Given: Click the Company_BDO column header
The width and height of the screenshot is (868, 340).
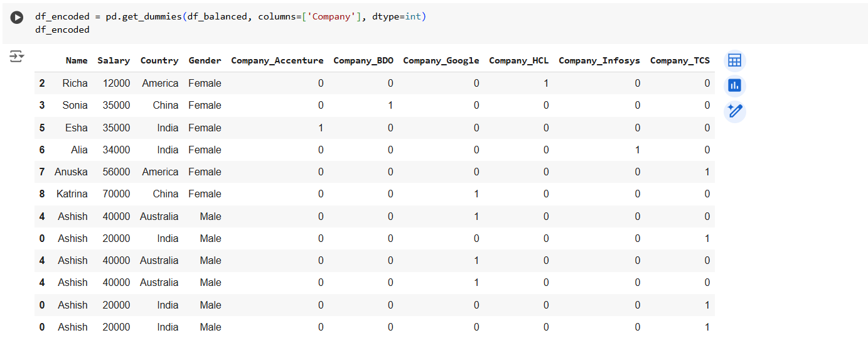Looking at the screenshot, I should (x=363, y=61).
